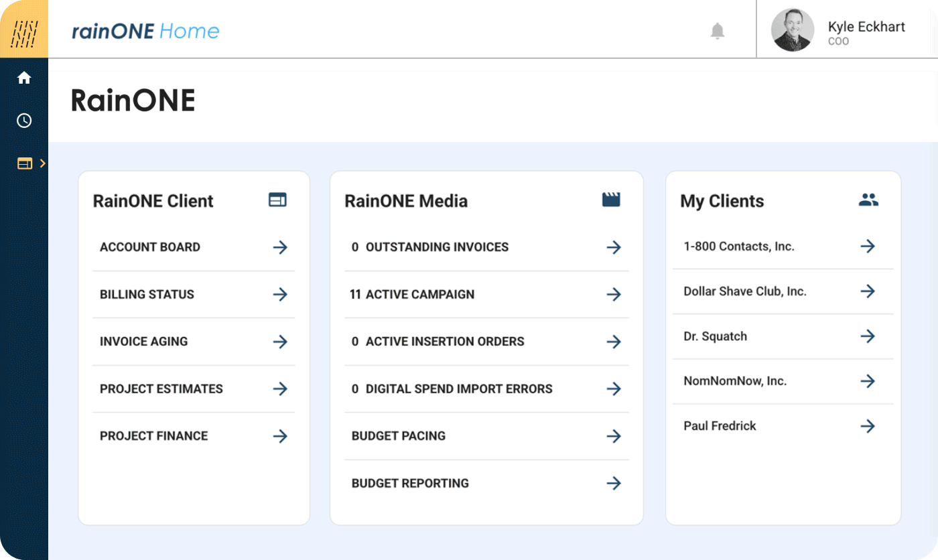Screen dimensions: 938x560
Task: Open Account Board arrow
Action: point(280,247)
